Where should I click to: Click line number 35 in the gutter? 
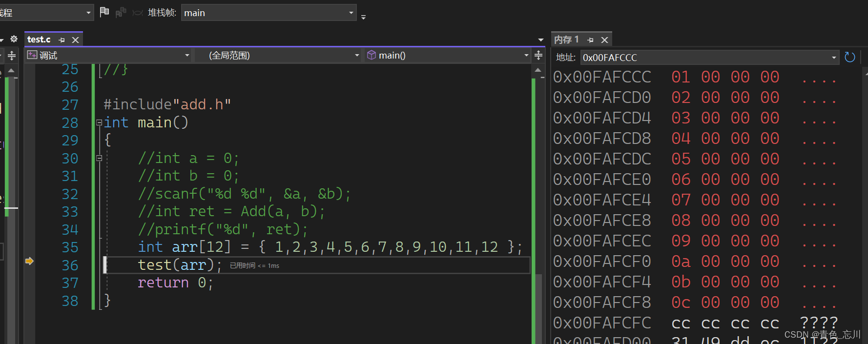tap(70, 247)
